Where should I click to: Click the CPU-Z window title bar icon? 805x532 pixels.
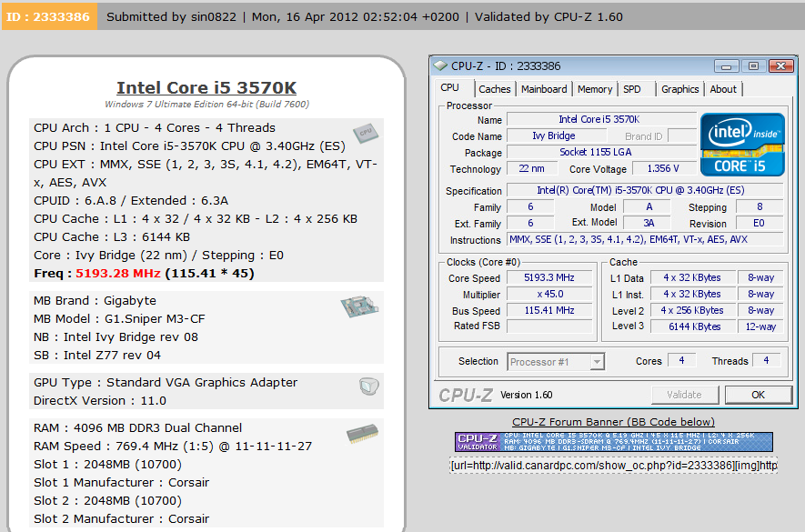coord(440,65)
